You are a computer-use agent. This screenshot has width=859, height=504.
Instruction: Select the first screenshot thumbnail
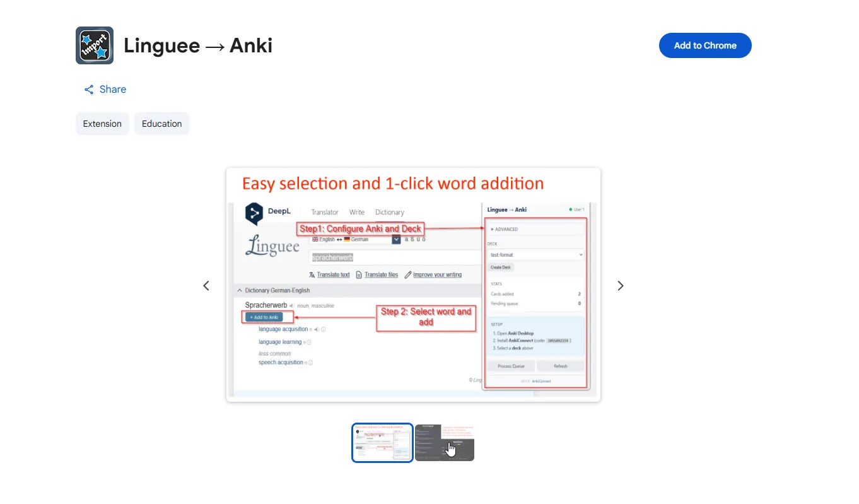click(x=382, y=443)
